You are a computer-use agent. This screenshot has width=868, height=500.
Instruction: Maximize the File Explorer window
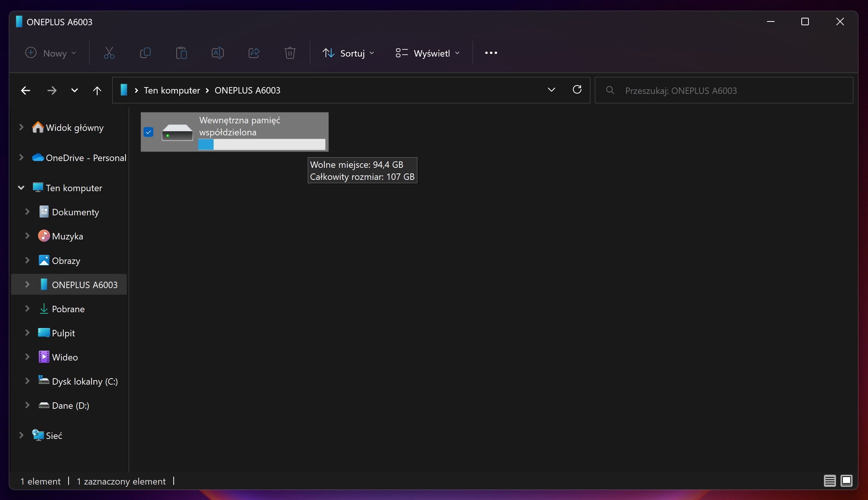point(805,21)
